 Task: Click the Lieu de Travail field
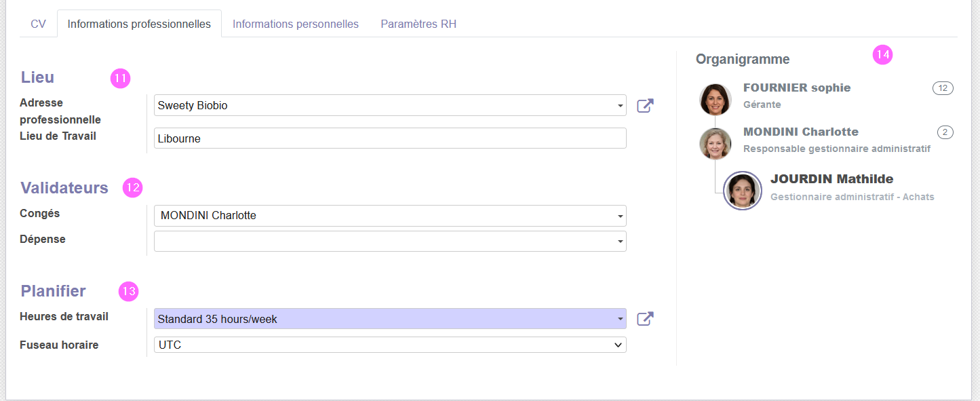pos(390,138)
